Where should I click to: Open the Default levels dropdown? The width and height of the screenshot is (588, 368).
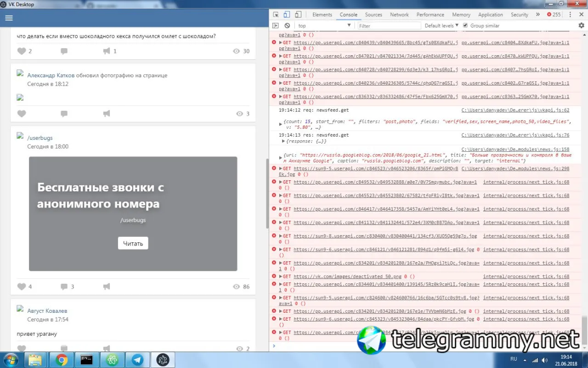[x=441, y=26]
